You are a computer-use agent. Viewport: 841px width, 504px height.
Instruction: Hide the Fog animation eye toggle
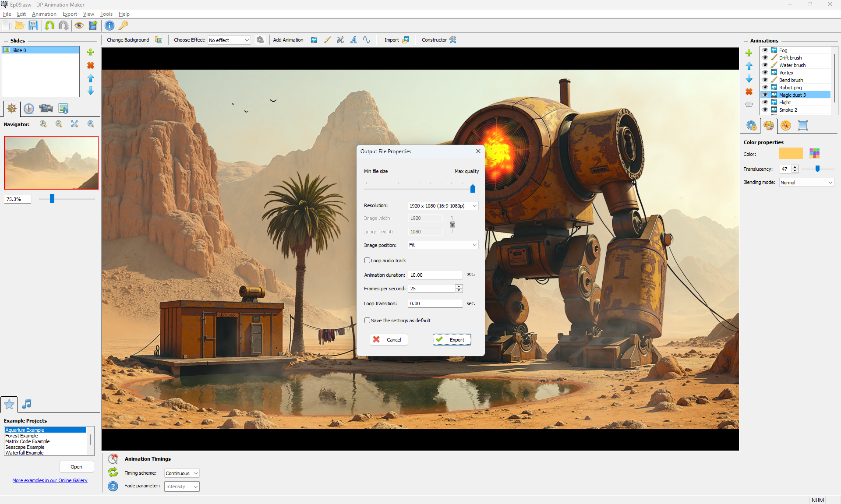click(x=765, y=50)
